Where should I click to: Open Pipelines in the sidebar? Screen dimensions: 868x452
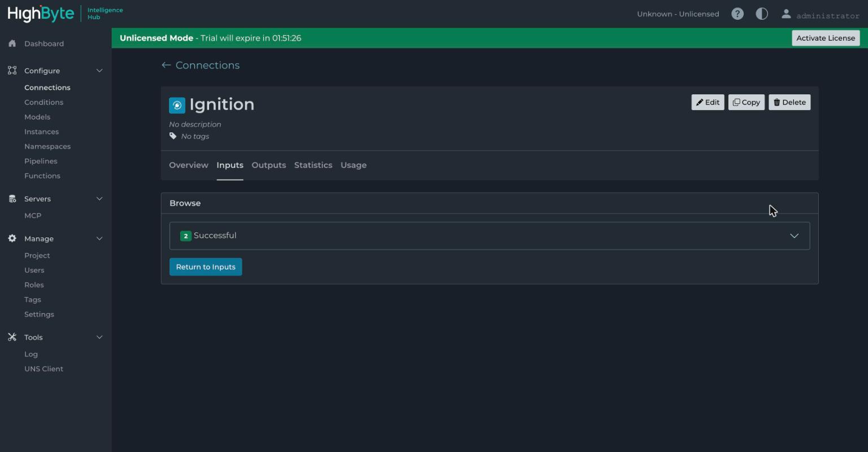41,161
